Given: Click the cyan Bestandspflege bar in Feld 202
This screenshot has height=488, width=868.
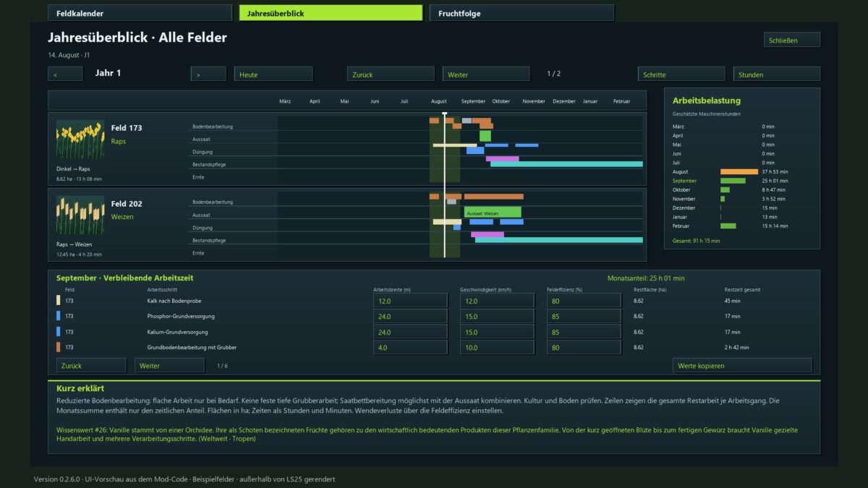Looking at the screenshot, I should click(x=559, y=240).
